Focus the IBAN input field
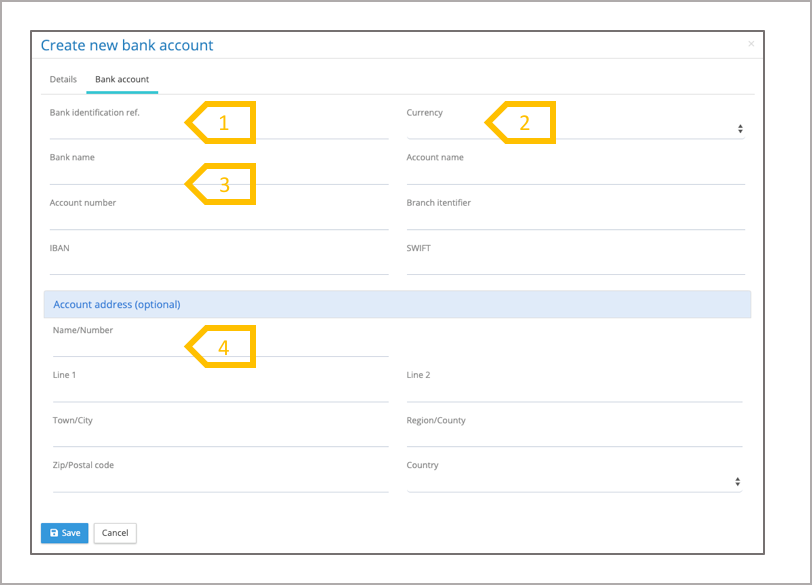812x585 pixels. (218, 264)
